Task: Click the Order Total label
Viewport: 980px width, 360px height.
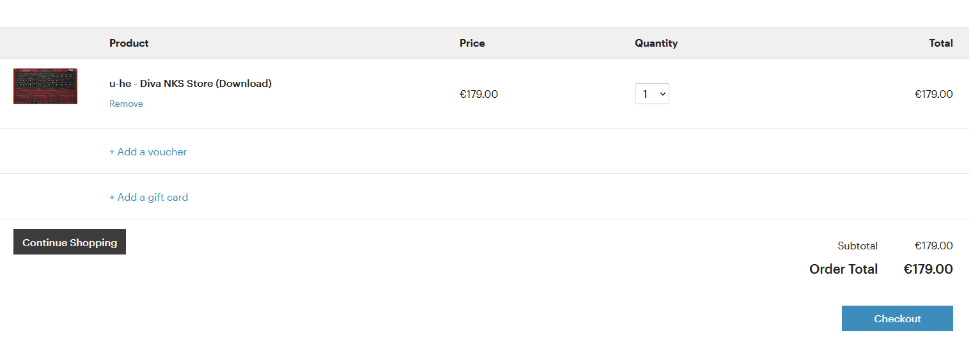Action: point(843,269)
